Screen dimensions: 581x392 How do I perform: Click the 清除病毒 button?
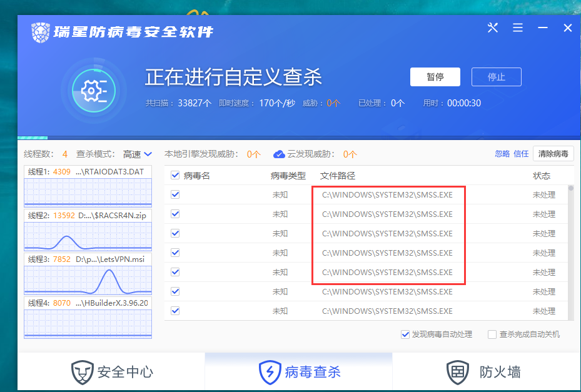(x=553, y=154)
